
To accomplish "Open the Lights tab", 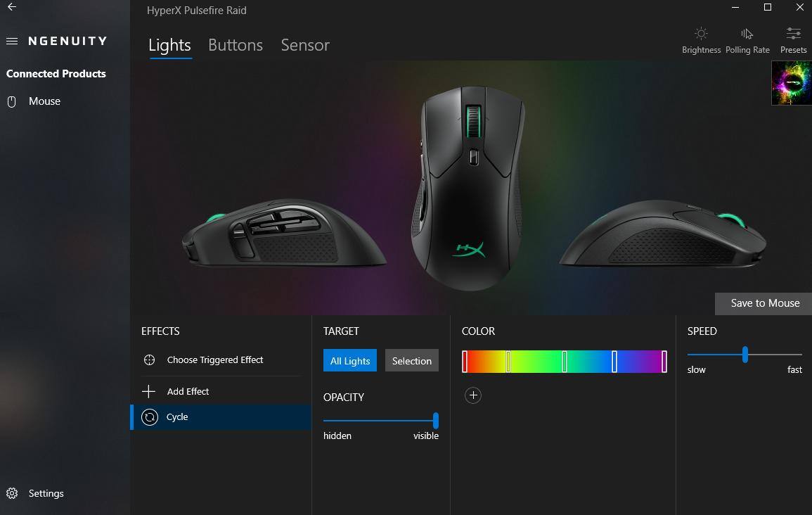I will click(x=170, y=45).
